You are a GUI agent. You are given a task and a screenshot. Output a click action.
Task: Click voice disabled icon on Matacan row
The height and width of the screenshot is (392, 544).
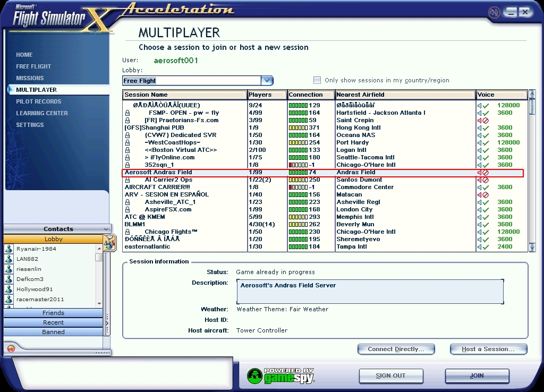[x=483, y=195]
